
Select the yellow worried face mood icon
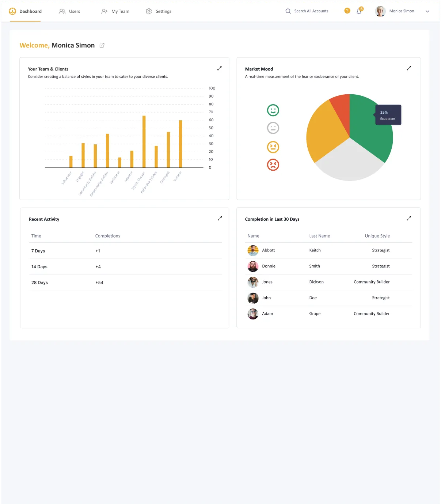coord(273,147)
